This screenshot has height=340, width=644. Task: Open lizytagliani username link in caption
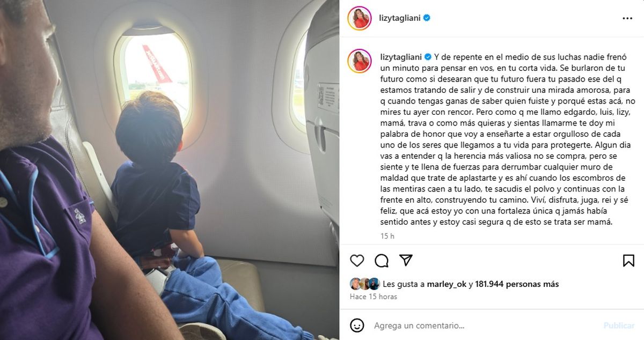(x=401, y=56)
